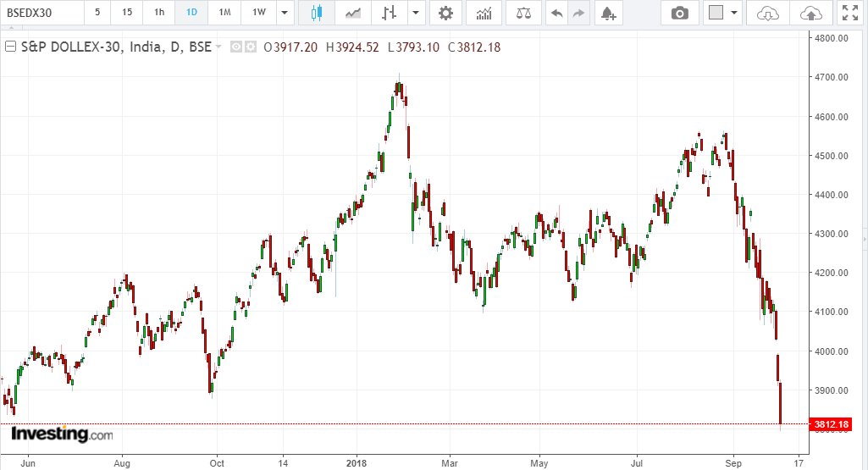868x470 pixels.
Task: Open the chart style dropdown arrow beside bars
Action: pyautogui.click(x=416, y=13)
